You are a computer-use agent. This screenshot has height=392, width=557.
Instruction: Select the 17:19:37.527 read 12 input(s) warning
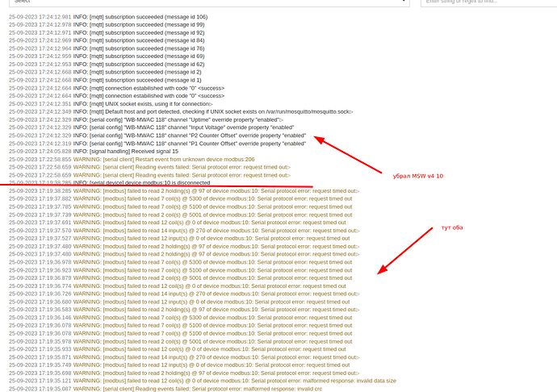179,239
